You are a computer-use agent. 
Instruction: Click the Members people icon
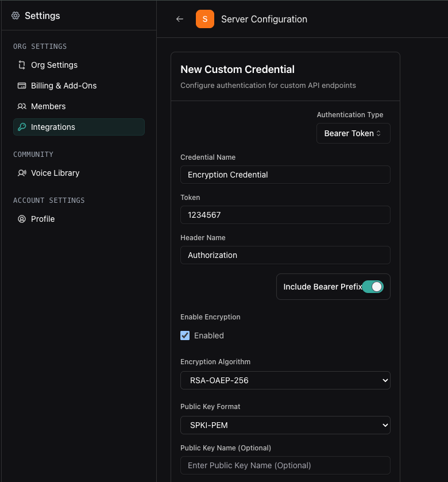[21, 106]
